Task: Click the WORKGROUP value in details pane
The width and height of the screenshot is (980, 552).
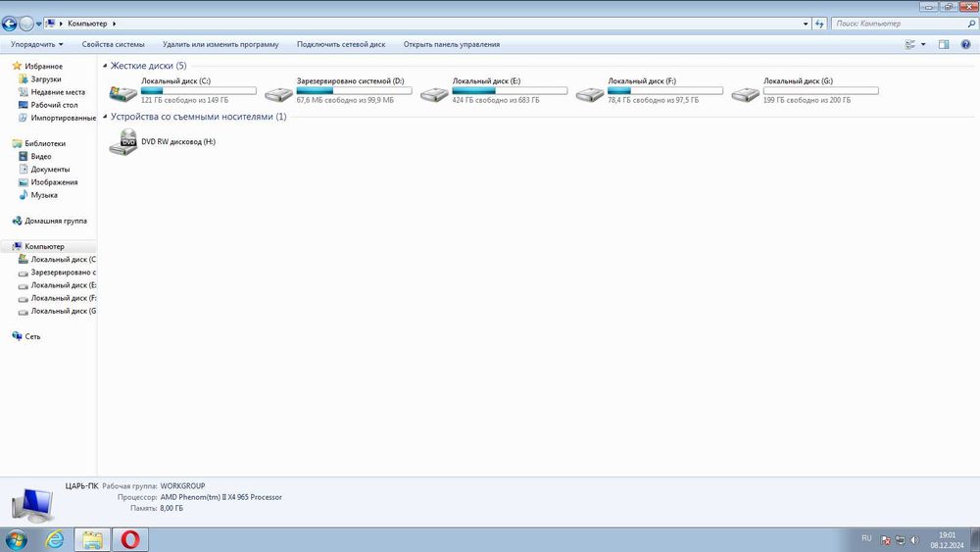Action: click(182, 485)
